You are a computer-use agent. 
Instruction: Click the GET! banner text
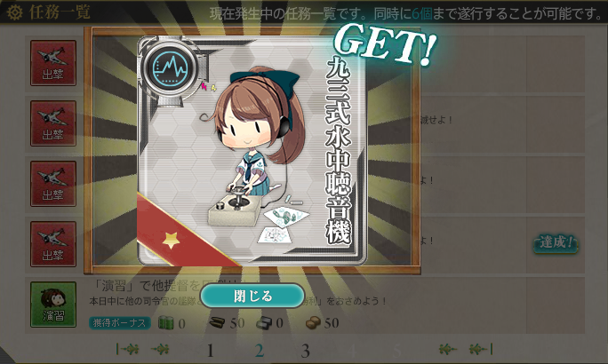[386, 44]
